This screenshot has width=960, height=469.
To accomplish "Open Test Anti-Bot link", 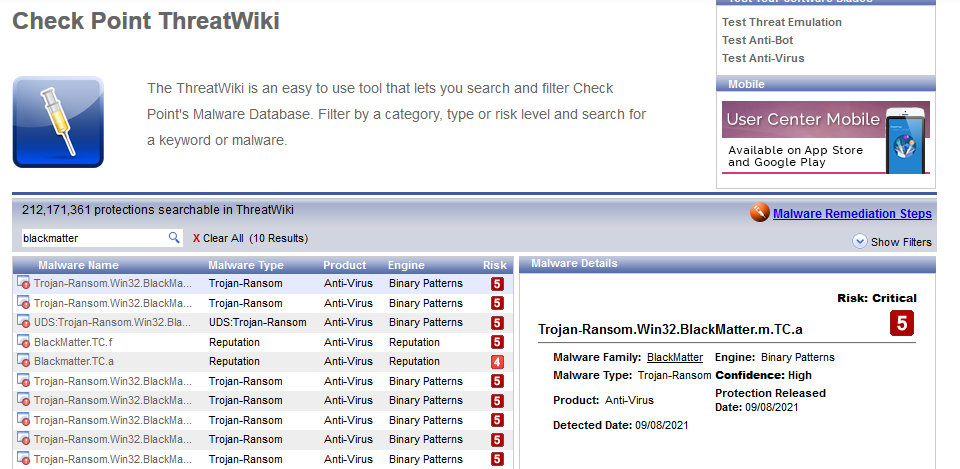I will 757,40.
